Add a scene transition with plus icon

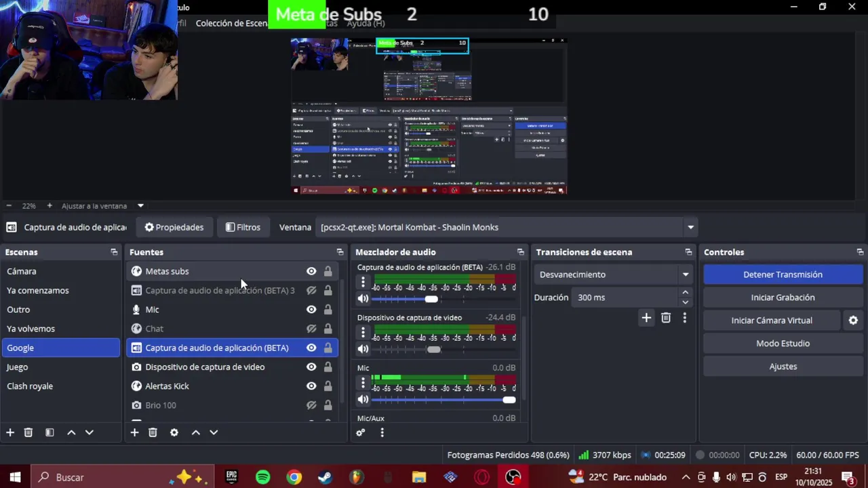tap(646, 317)
